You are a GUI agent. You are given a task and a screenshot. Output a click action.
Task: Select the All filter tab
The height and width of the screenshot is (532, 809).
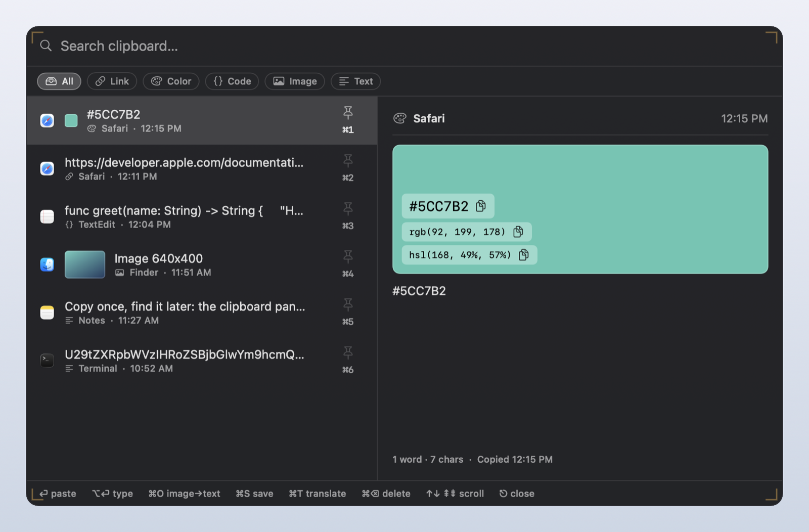pos(59,81)
